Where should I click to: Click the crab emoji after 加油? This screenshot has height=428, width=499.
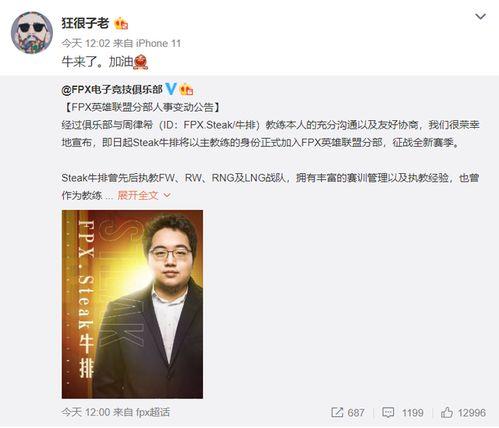141,62
